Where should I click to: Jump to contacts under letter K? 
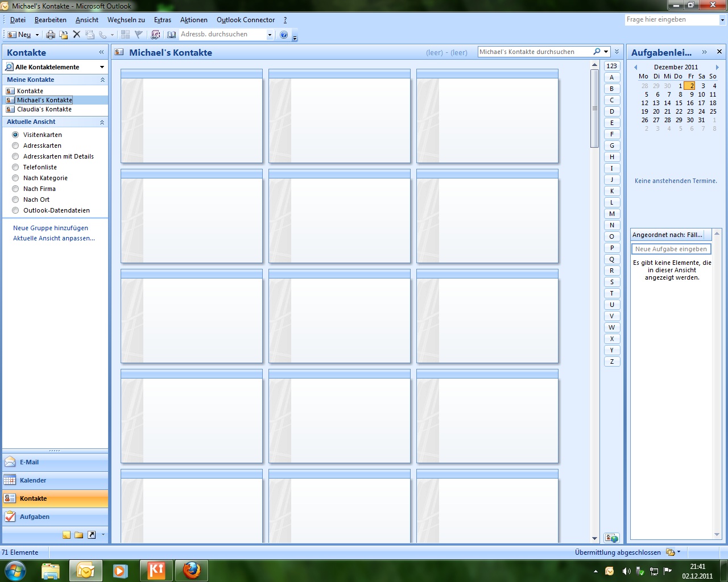(x=612, y=191)
